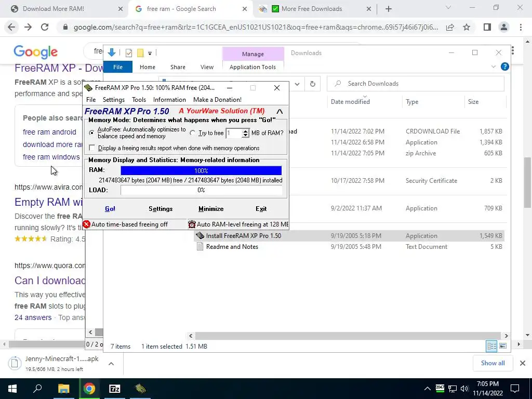Click the network tray icon
Screen dimensions: 532x399
click(x=453, y=389)
